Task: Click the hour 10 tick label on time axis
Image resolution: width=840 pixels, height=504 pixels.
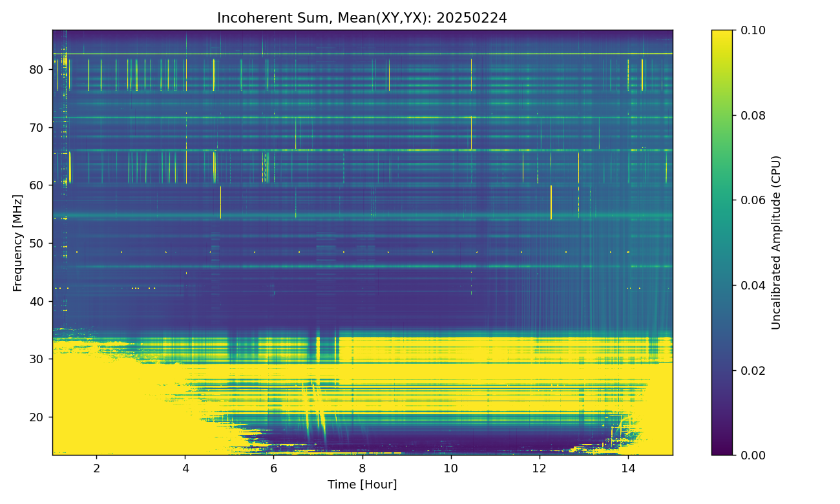Action: [x=450, y=468]
